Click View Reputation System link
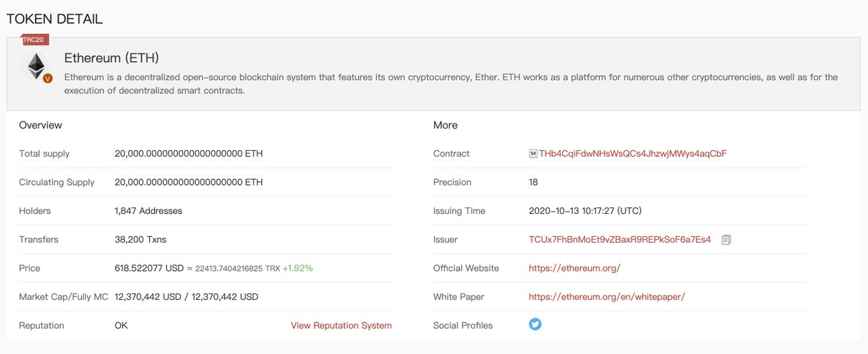The height and width of the screenshot is (354, 868). point(341,326)
